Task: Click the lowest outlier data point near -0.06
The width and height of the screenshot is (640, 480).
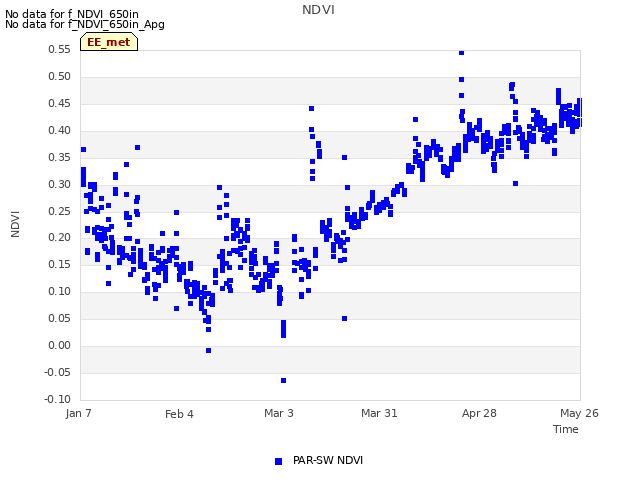Action: [x=283, y=380]
